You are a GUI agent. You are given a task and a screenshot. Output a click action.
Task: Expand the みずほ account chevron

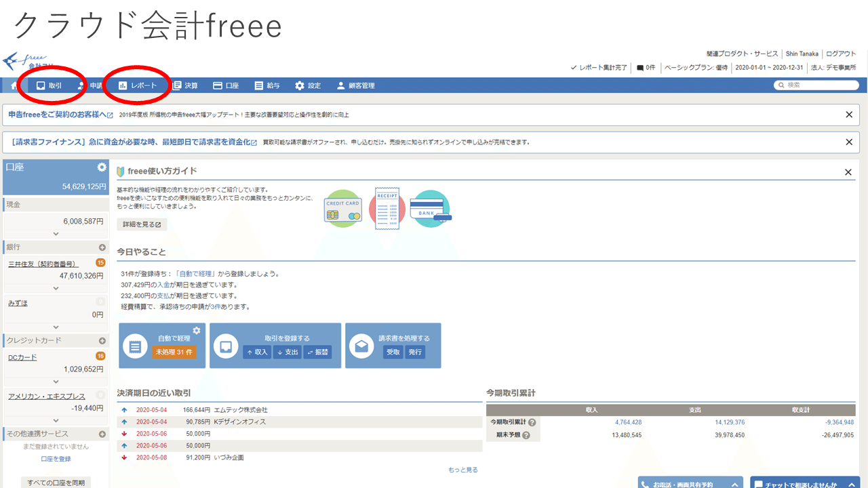56,327
